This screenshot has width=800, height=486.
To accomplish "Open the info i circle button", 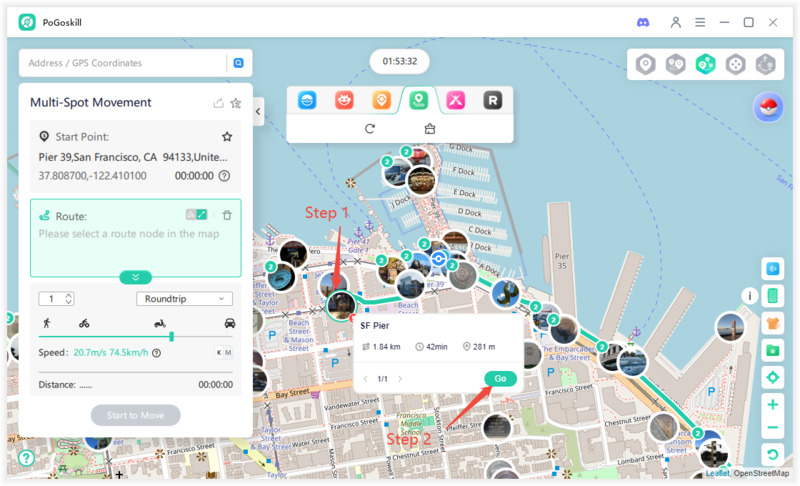I will pos(749,296).
